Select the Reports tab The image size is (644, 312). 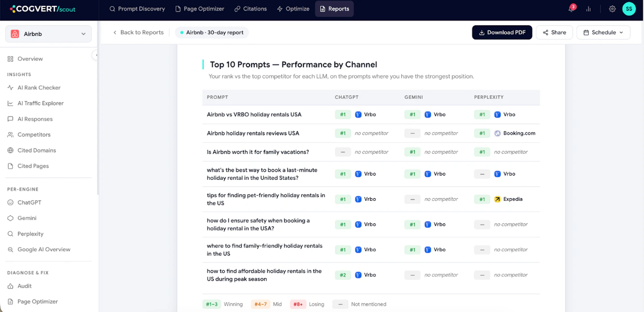tap(334, 9)
